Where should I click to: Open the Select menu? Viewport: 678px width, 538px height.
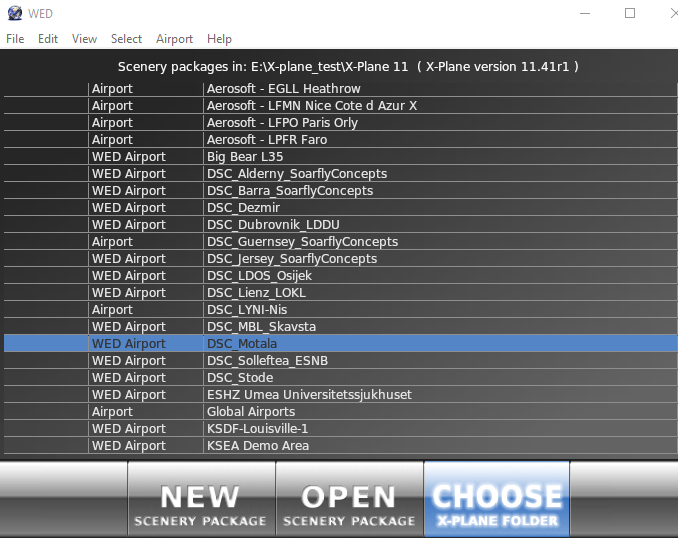tap(126, 39)
